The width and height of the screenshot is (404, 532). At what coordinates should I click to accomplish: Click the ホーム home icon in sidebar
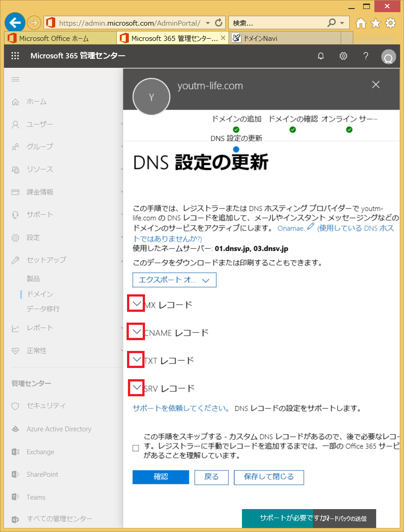click(x=15, y=102)
